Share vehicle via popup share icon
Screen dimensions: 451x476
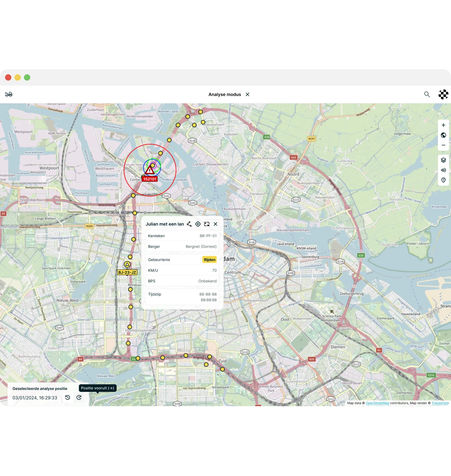coord(189,224)
